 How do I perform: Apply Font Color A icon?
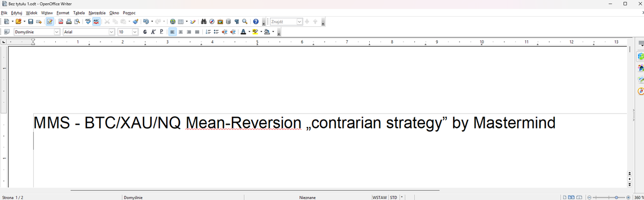[243, 32]
